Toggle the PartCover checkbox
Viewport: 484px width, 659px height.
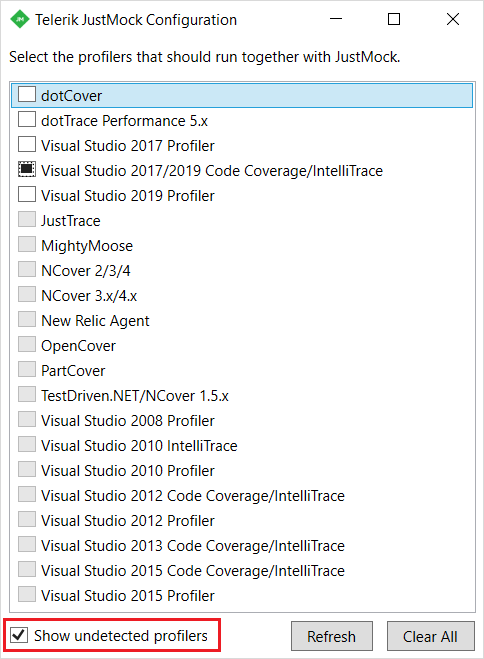tap(27, 369)
